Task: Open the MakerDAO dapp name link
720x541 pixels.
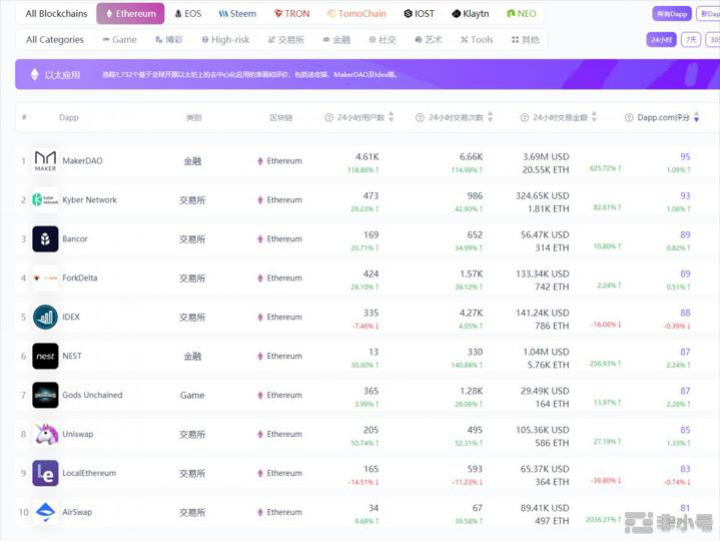Action: point(83,161)
